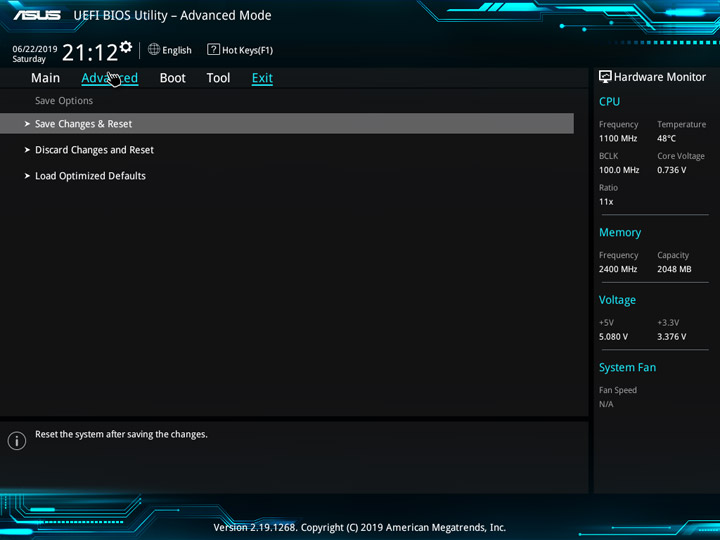Click the Fan Speed label
Viewport: 720px width, 540px height.
(x=618, y=390)
